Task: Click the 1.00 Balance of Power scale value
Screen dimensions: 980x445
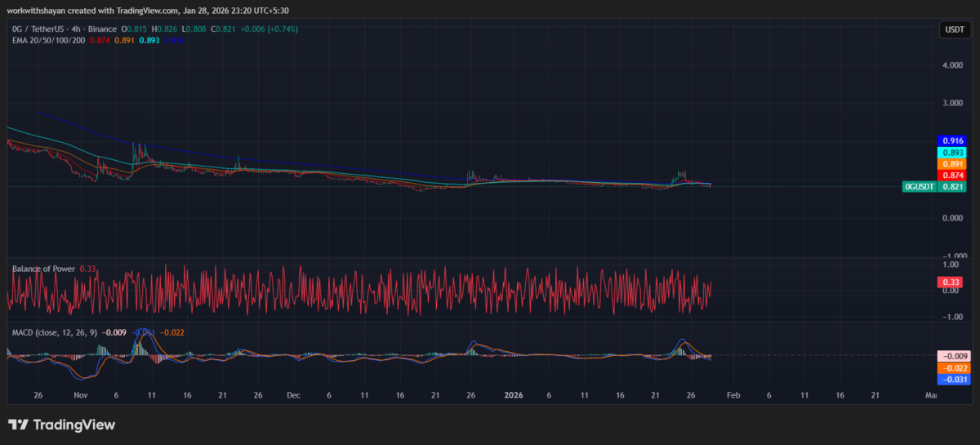Action: 951,265
